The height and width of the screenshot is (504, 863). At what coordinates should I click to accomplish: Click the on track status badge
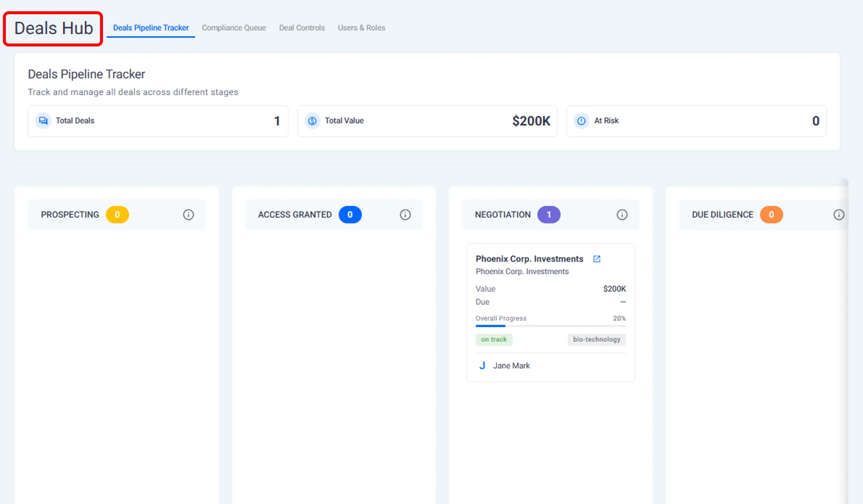tap(494, 339)
